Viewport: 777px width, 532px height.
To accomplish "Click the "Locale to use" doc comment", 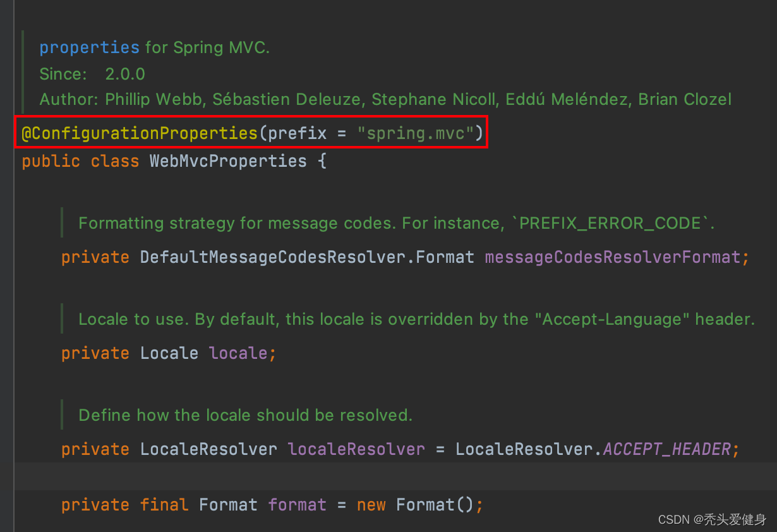I will [416, 319].
